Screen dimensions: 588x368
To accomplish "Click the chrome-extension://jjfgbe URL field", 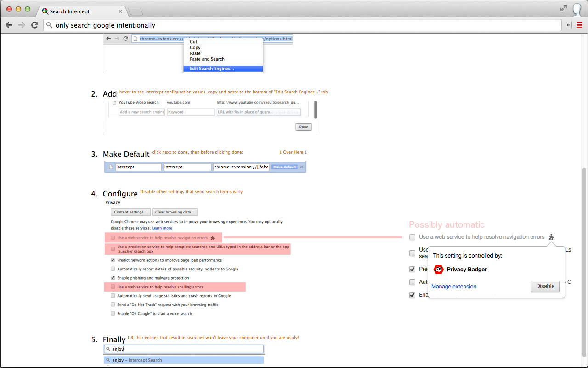I will [x=241, y=167].
